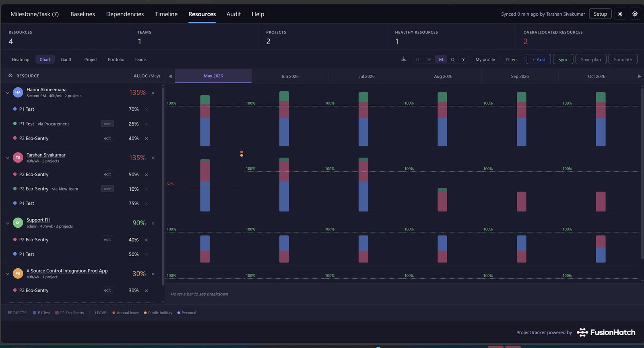Click Tarshan Sivakumar TS avatar
644x348 pixels.
18,158
